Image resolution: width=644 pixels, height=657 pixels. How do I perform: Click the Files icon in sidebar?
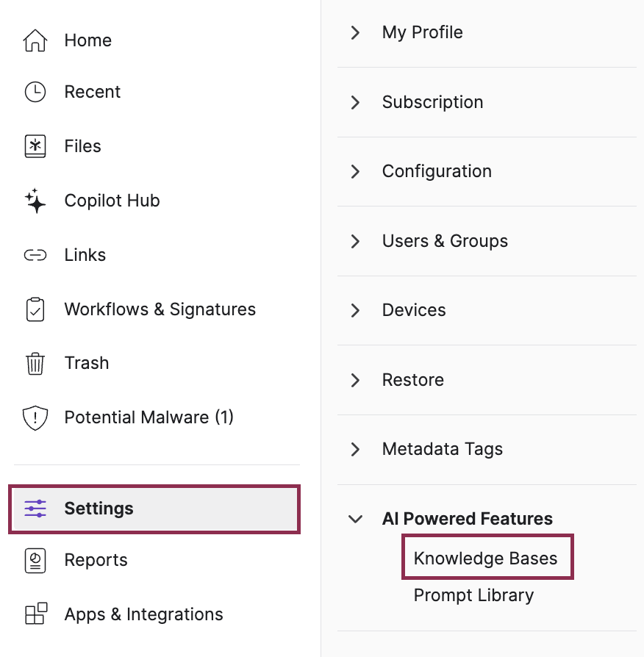pos(35,146)
